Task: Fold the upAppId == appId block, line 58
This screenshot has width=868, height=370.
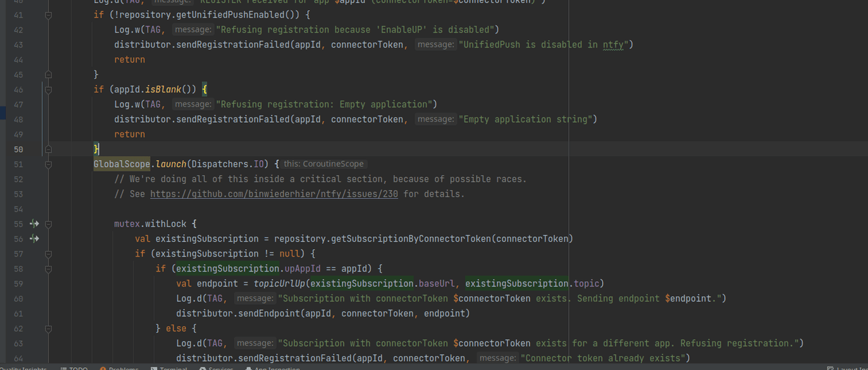Action: pos(48,269)
